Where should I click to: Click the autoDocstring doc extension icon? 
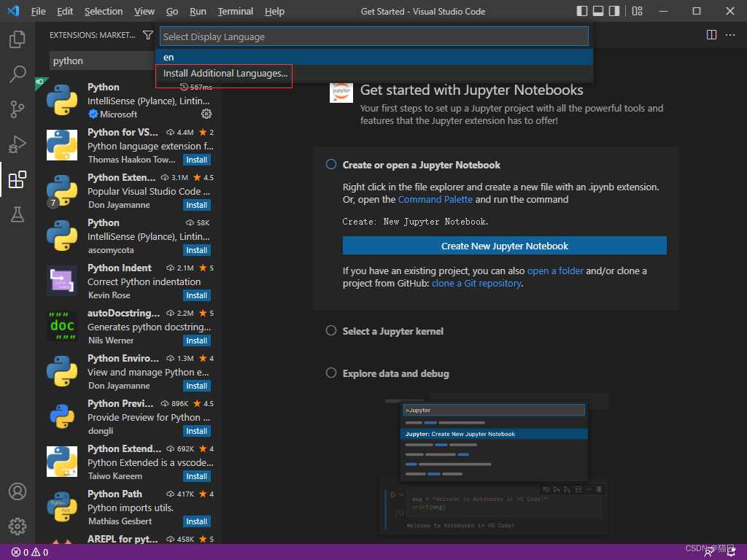[x=62, y=326]
